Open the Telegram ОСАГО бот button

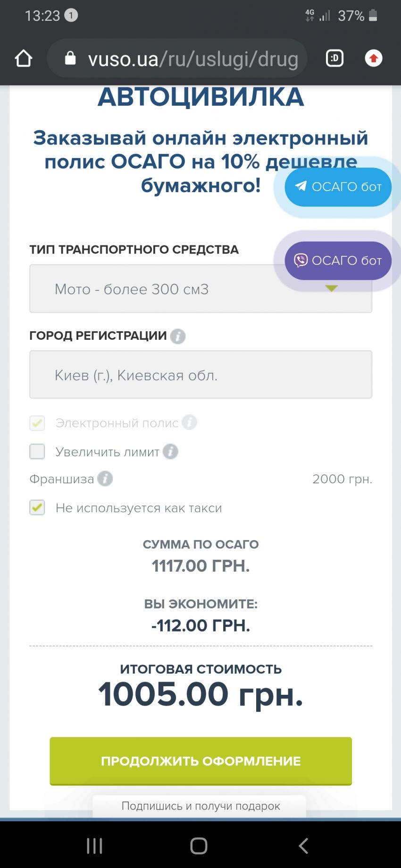[338, 187]
